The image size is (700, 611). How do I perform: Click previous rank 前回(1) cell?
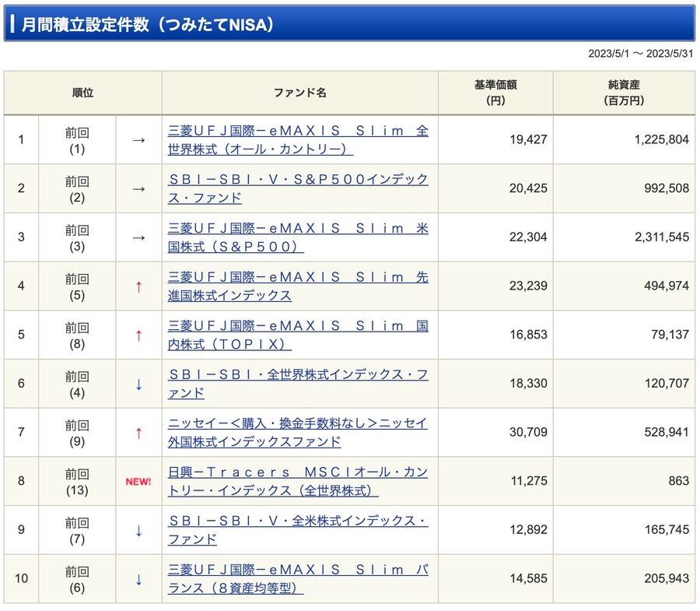pyautogui.click(x=77, y=140)
